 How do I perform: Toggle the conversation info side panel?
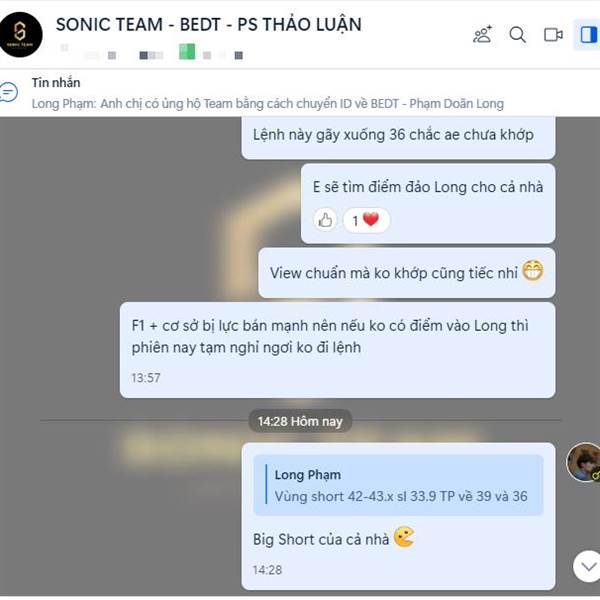(588, 35)
